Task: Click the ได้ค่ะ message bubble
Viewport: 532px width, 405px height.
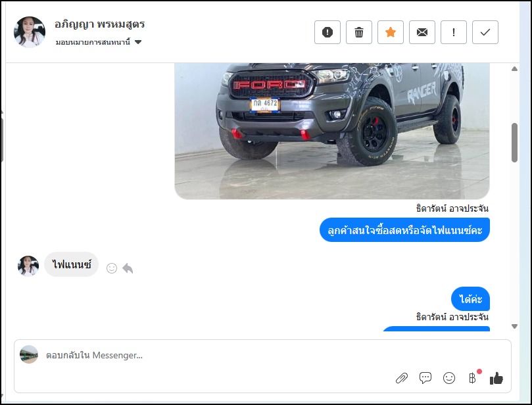Action: [470, 299]
